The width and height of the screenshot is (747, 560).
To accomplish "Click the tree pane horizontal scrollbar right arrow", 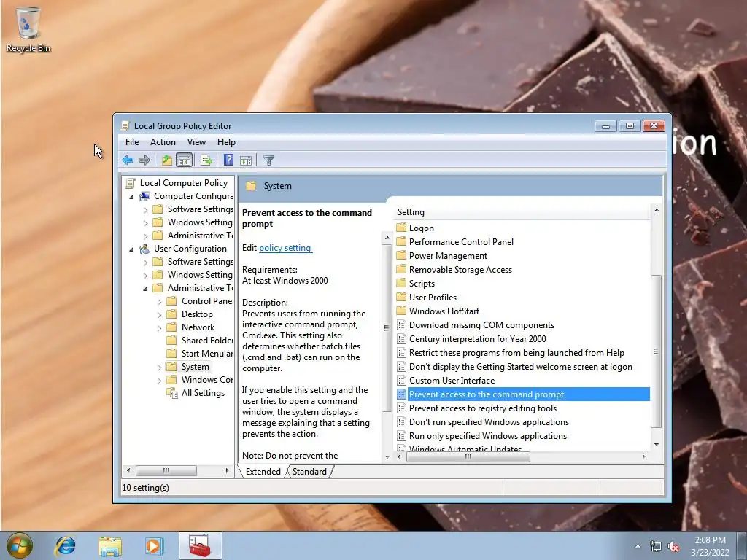I will click(x=228, y=470).
